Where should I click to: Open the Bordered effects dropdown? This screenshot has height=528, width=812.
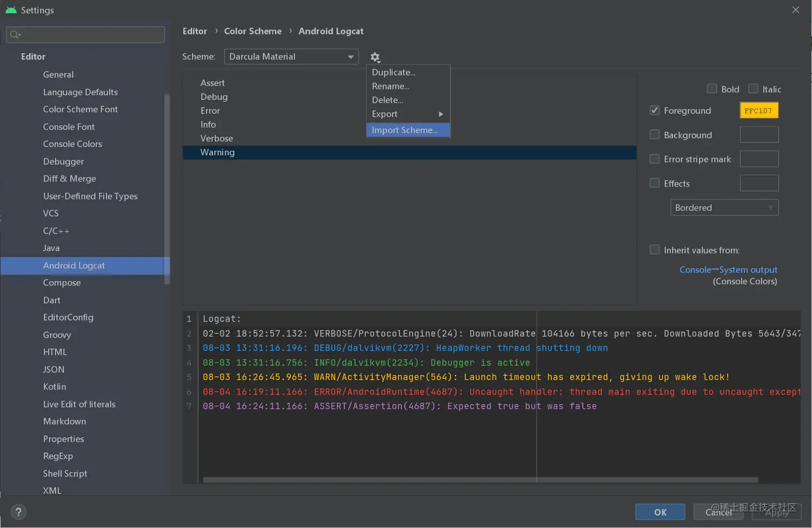[x=724, y=208]
